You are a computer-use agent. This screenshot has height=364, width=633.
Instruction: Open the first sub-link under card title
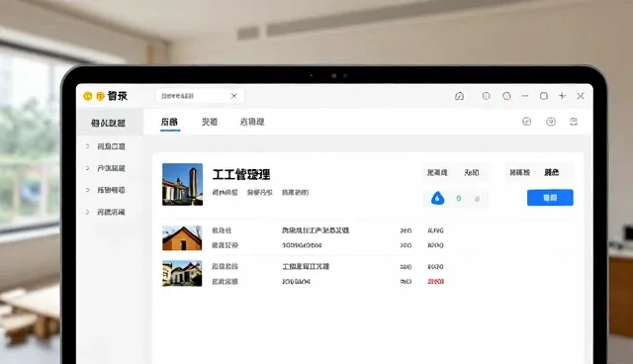point(225,193)
